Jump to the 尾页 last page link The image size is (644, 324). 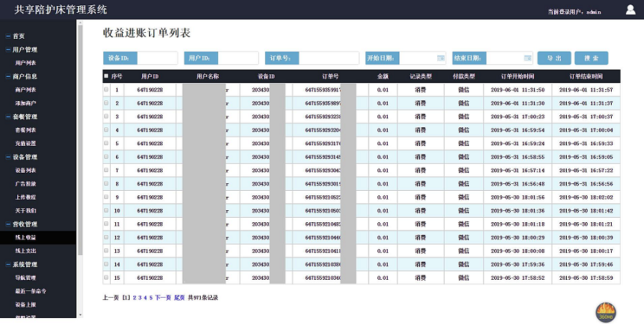click(x=180, y=298)
